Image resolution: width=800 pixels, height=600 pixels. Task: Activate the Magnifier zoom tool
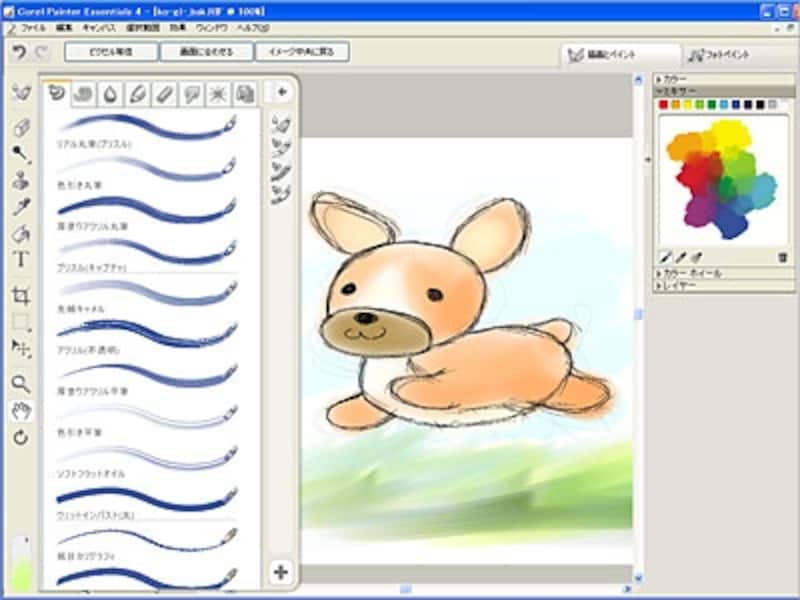pyautogui.click(x=21, y=384)
